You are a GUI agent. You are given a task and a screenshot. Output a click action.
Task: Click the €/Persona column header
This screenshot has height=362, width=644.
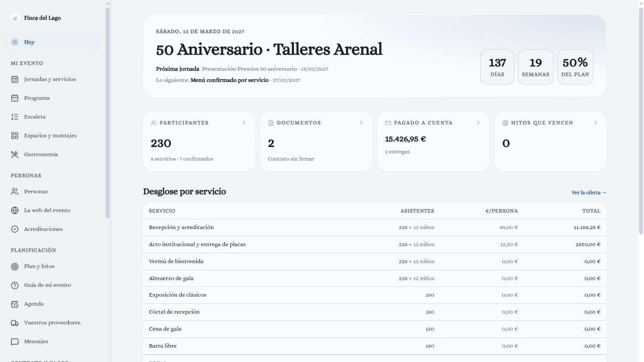click(501, 211)
